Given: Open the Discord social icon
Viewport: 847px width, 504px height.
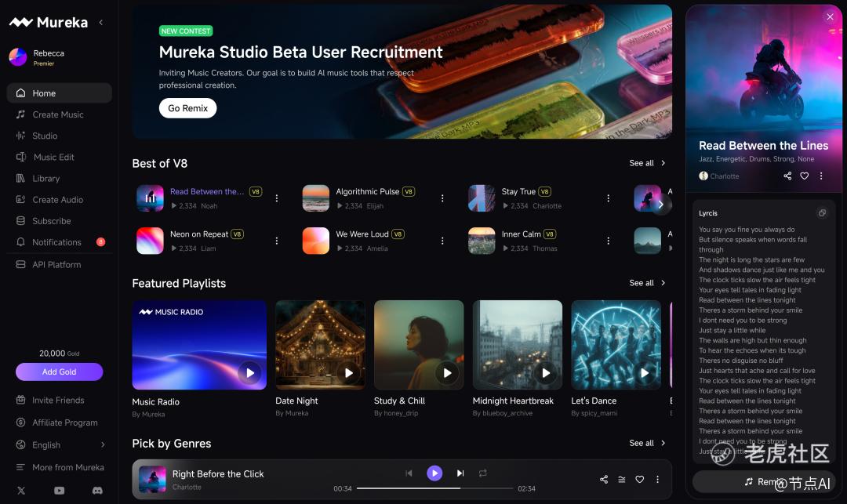Looking at the screenshot, I should point(97,491).
